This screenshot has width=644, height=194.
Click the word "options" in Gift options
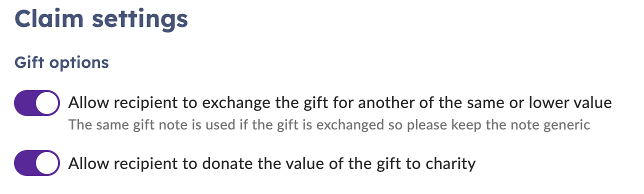81,64
